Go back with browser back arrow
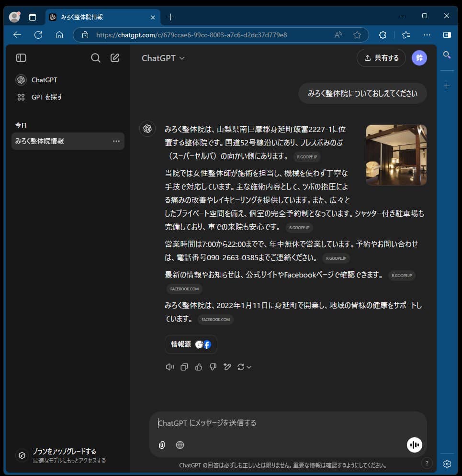 click(x=17, y=35)
